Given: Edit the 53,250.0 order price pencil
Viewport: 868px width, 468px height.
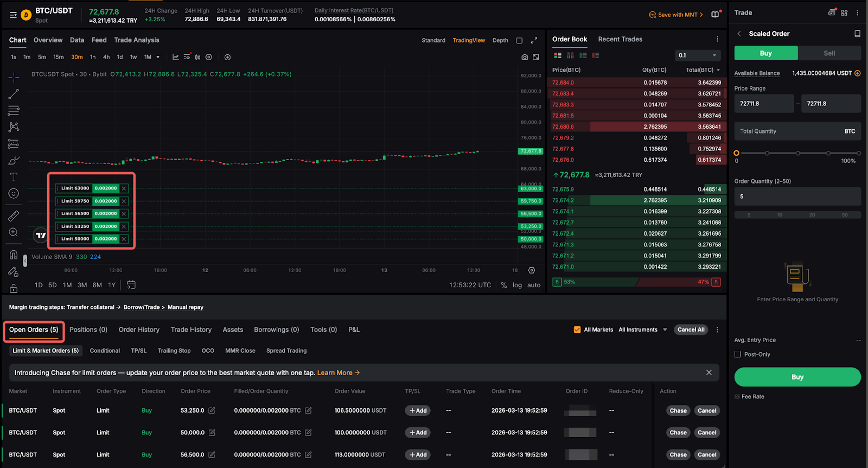Looking at the screenshot, I should [212, 410].
